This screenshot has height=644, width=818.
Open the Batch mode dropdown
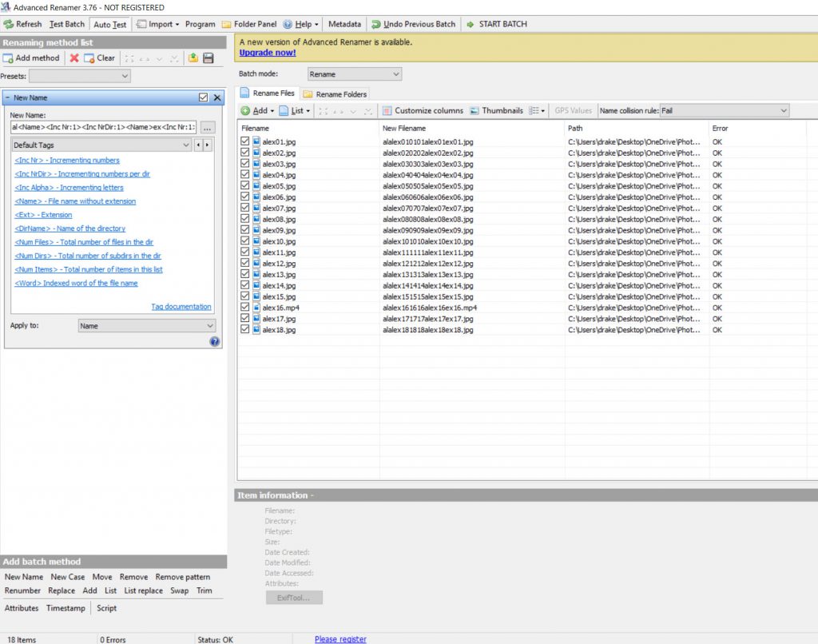point(354,74)
